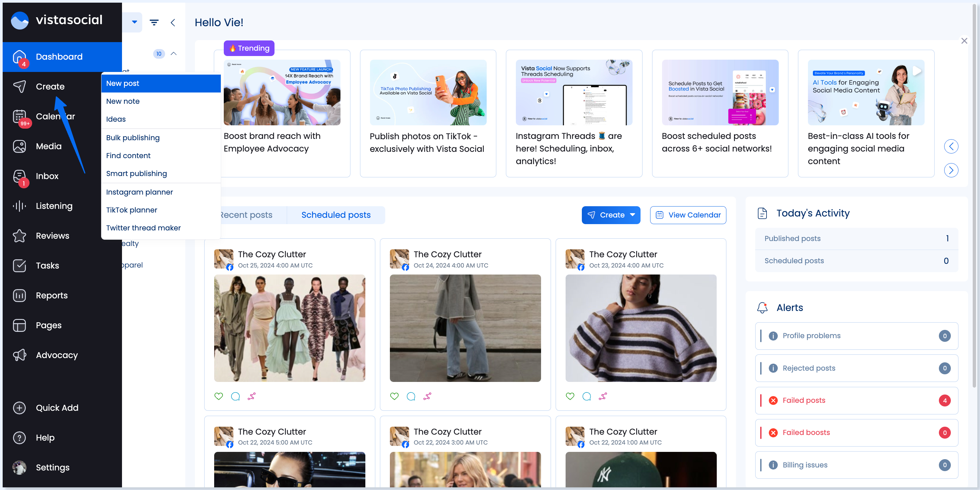Open Employee Advocacy trending article
Viewport: 980px width, 490px height.
(282, 113)
